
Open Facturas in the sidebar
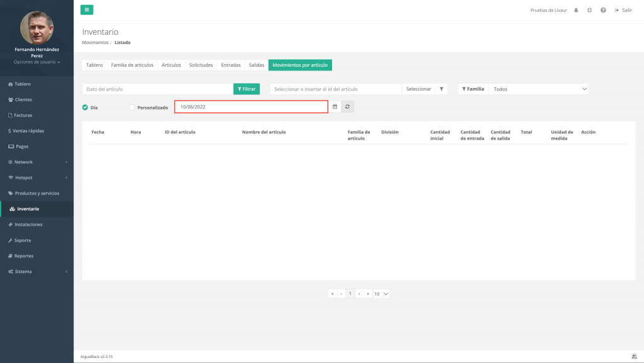click(x=37, y=115)
